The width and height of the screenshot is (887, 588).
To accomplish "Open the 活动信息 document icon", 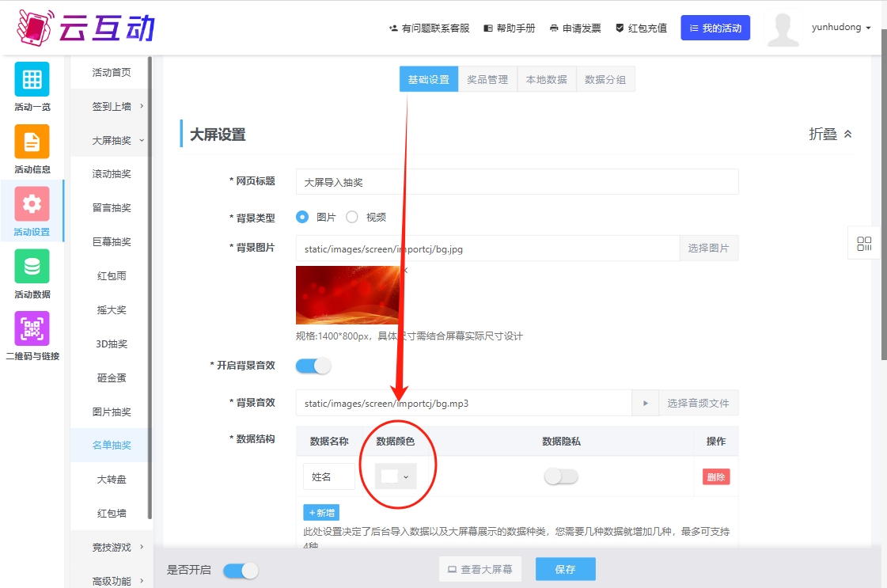I will pos(32,142).
